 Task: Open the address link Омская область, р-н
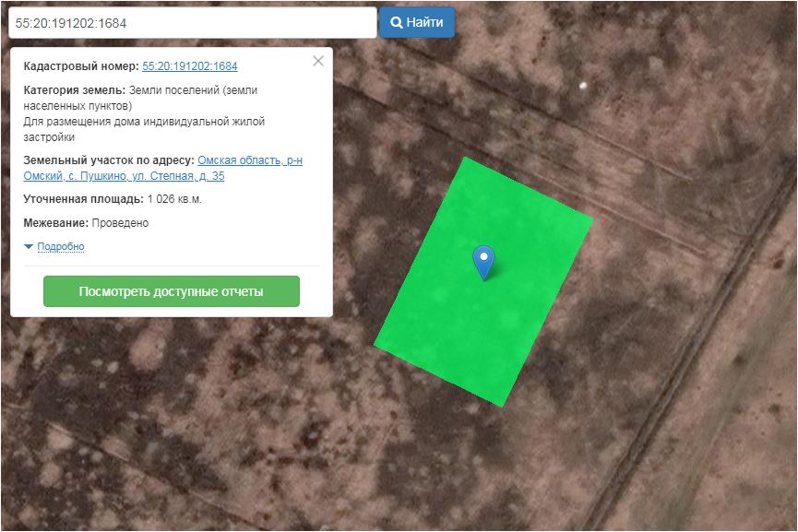(250, 160)
